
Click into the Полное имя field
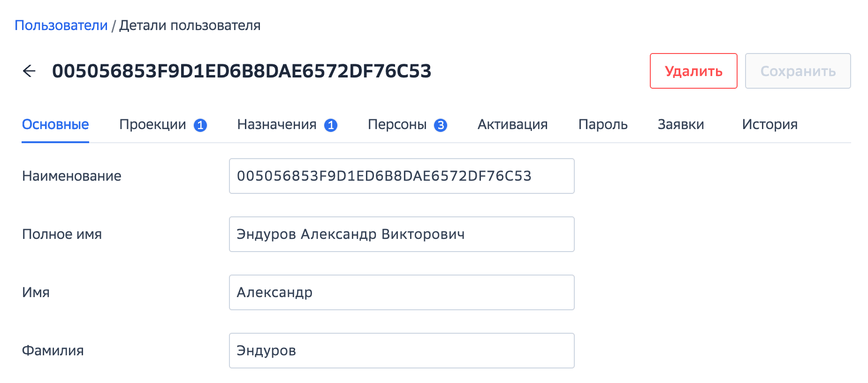click(402, 234)
